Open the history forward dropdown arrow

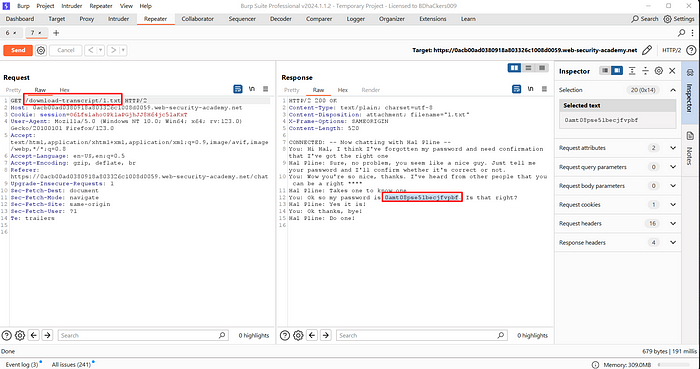123,50
